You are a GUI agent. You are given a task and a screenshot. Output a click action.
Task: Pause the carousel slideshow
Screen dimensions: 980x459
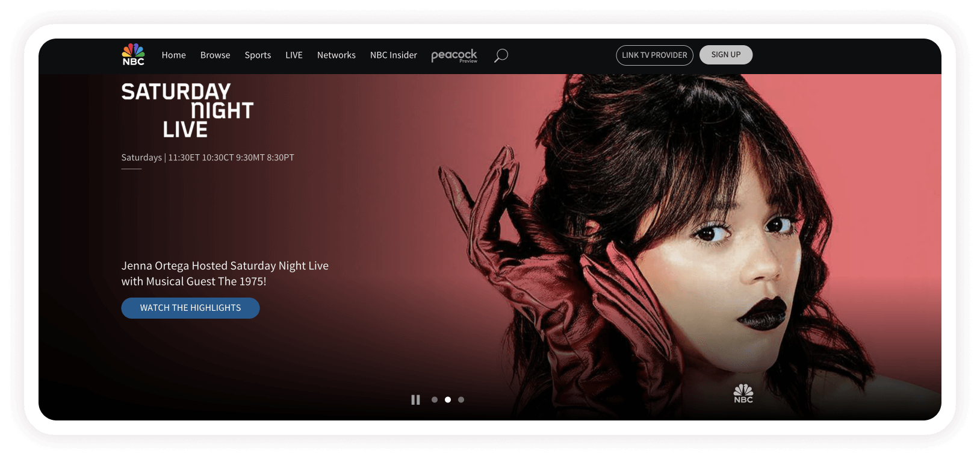click(x=415, y=399)
